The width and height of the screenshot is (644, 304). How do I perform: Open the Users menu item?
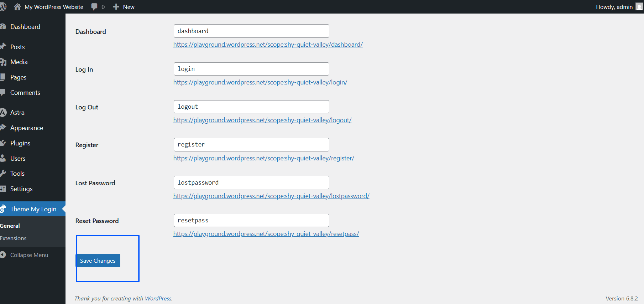tap(18, 159)
